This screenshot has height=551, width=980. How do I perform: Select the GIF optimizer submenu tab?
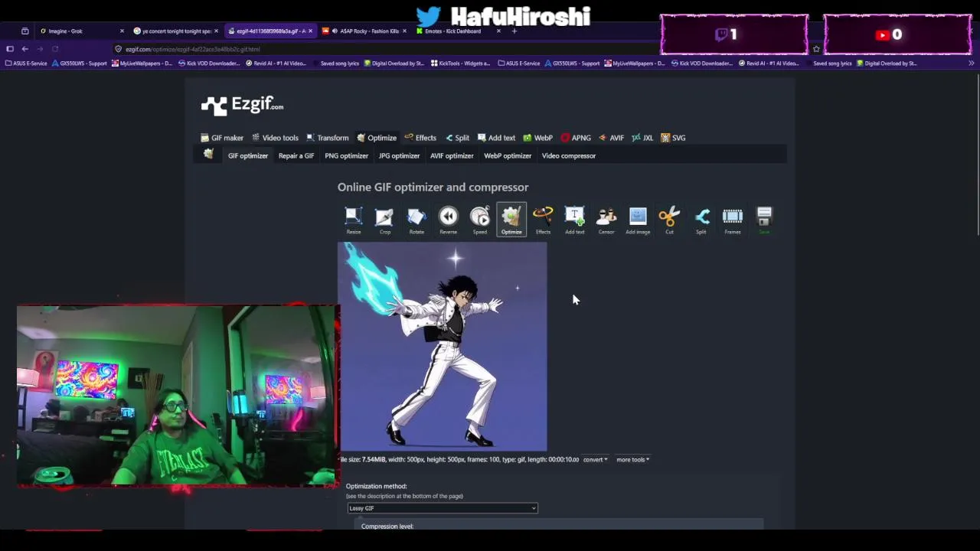click(248, 155)
